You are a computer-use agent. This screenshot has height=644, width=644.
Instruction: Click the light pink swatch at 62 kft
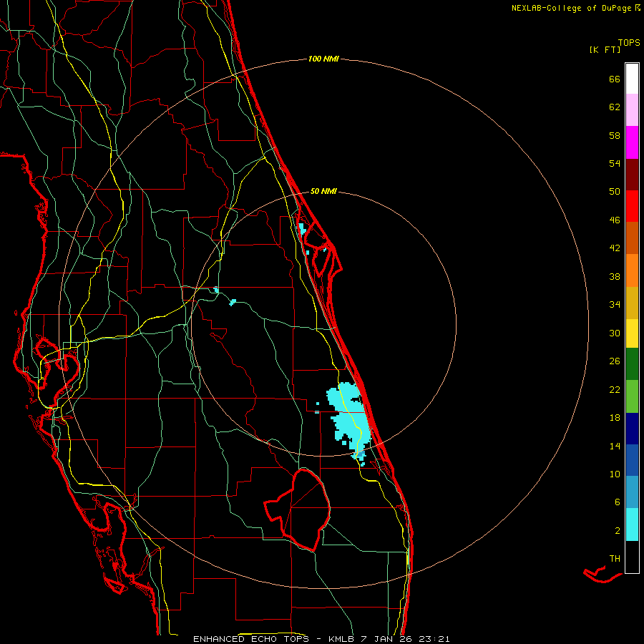point(632,110)
